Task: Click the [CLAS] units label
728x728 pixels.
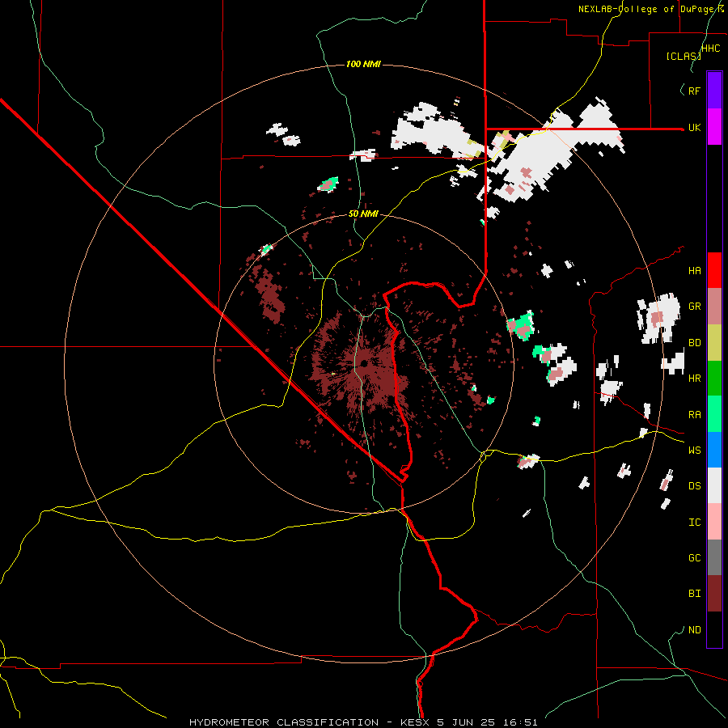Action: [684, 56]
